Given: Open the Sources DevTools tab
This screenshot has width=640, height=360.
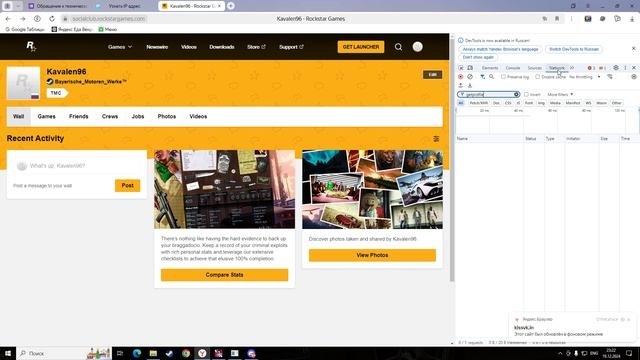Looking at the screenshot, I should [x=534, y=68].
